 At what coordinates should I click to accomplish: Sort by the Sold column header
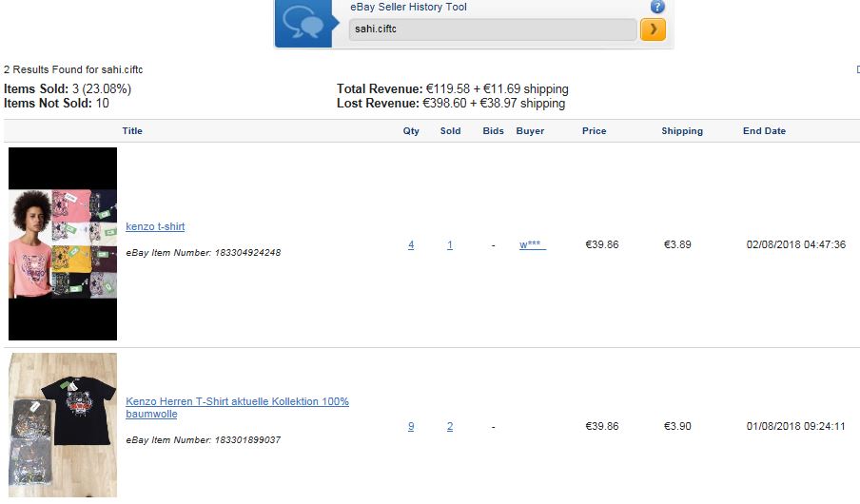pos(450,131)
